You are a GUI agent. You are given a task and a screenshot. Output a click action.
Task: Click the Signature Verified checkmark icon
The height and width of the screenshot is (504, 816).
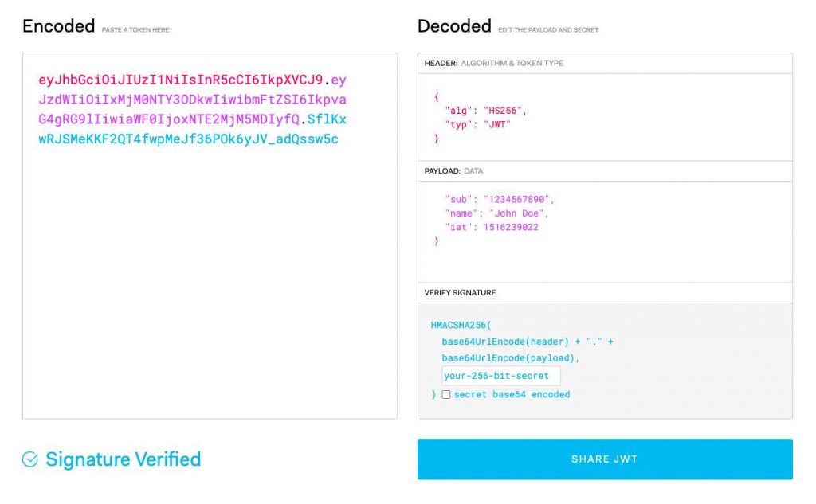(29, 459)
